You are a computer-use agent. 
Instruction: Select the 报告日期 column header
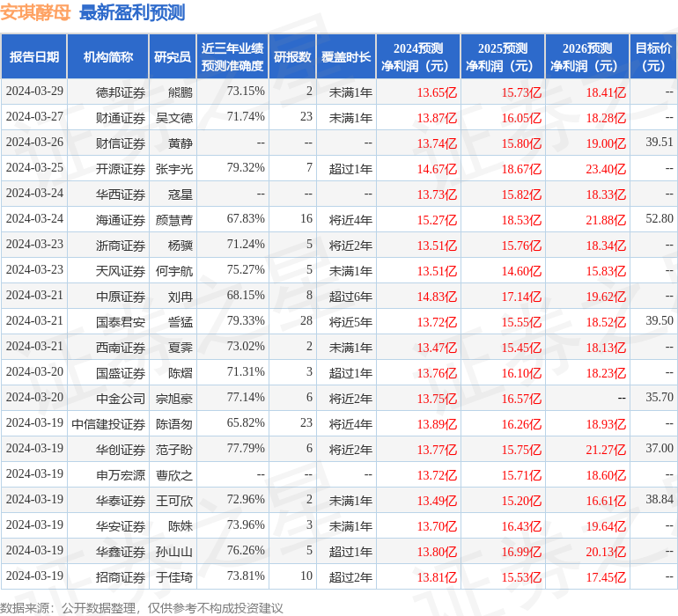[x=34, y=57]
